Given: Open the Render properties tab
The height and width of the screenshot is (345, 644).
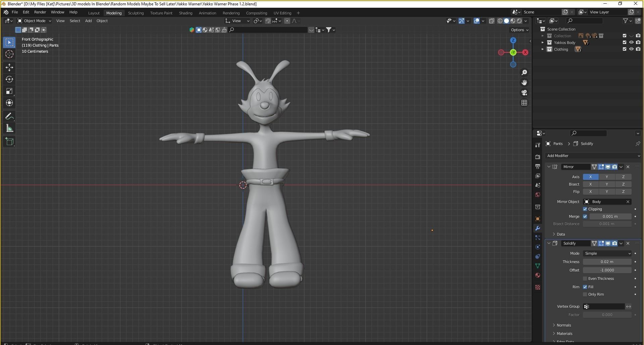Looking at the screenshot, I should pos(538,157).
